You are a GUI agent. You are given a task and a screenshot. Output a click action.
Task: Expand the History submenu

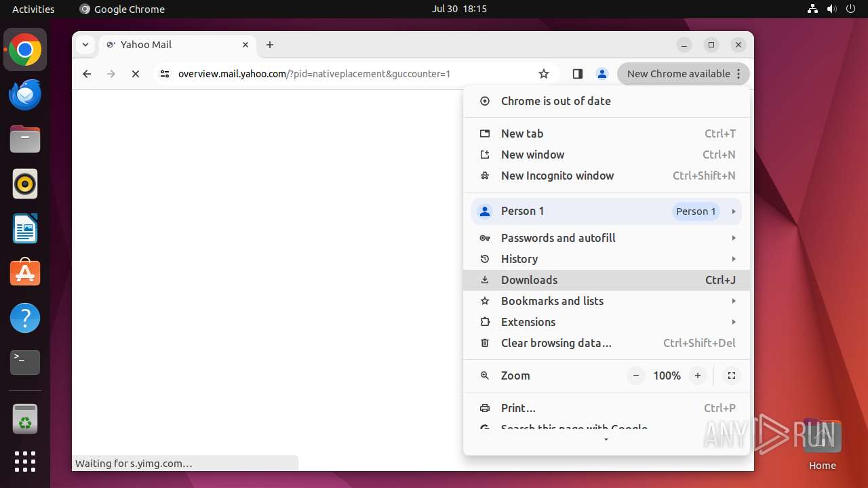coord(607,259)
